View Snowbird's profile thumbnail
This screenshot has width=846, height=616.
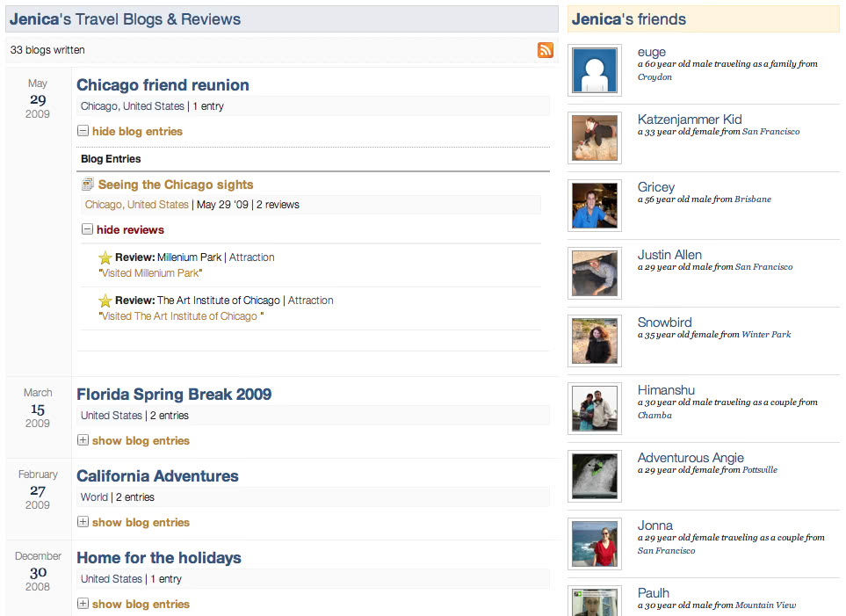tap(595, 341)
